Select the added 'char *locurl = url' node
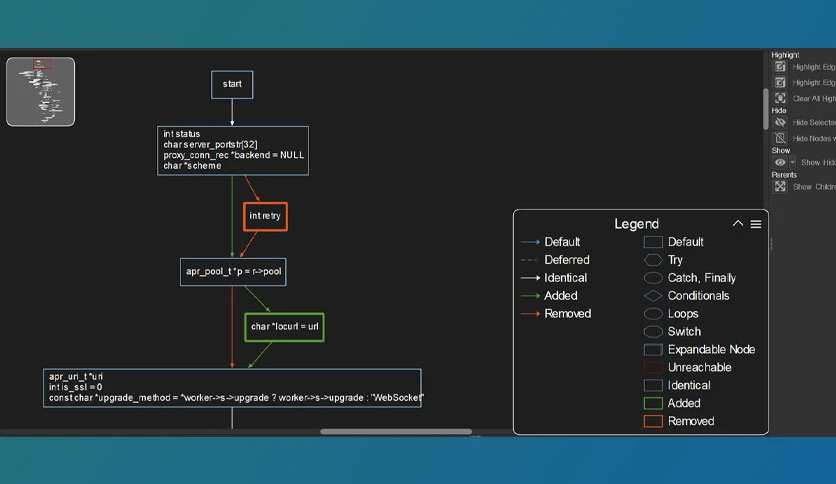Screen dimensions: 836x484 click(x=284, y=327)
